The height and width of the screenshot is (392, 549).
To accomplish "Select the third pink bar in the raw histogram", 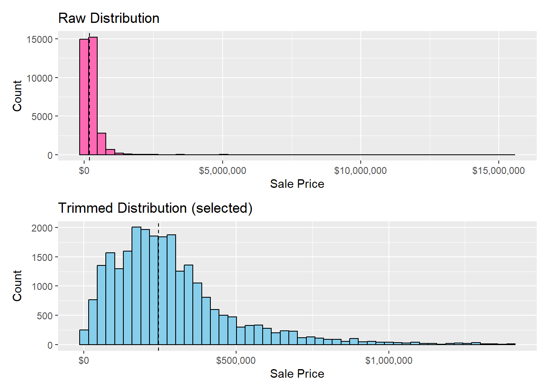I will click(x=102, y=144).
